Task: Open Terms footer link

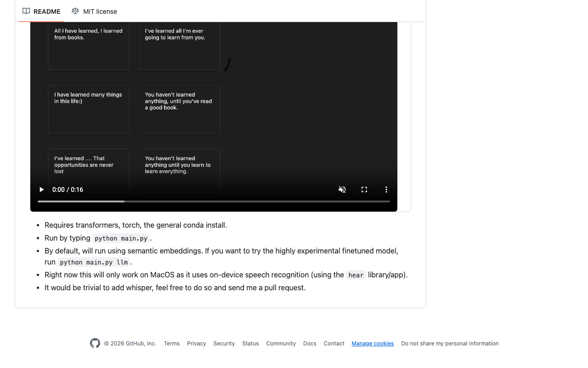Action: pyautogui.click(x=172, y=344)
